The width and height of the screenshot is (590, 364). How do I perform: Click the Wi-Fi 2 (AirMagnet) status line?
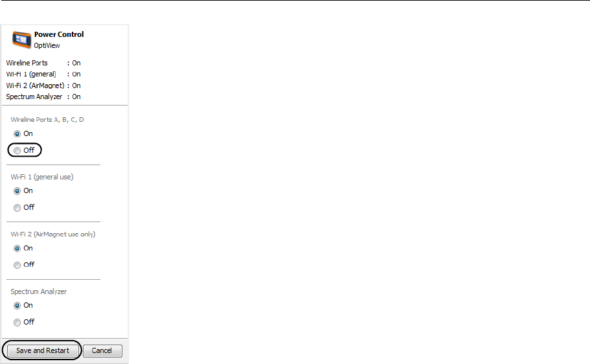tap(43, 85)
